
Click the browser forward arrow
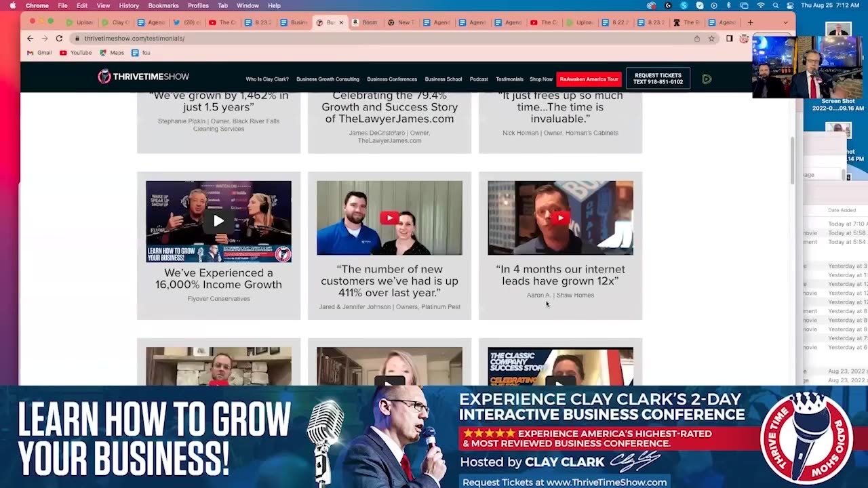click(x=44, y=39)
